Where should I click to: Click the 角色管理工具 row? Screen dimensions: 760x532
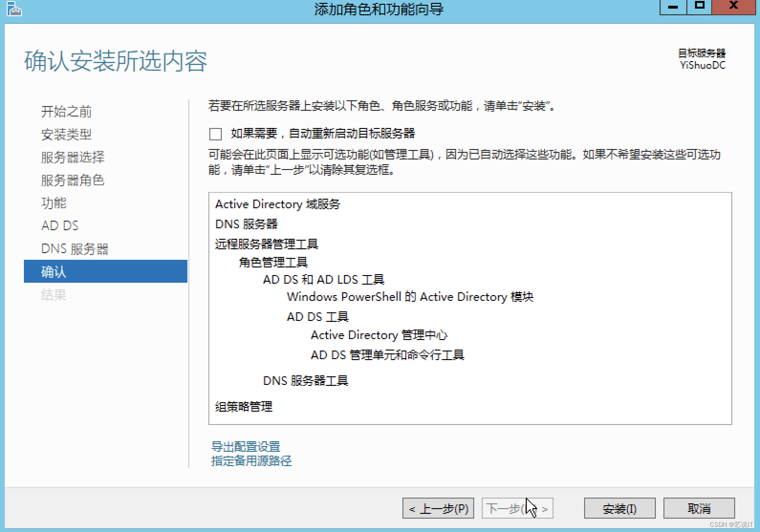point(273,262)
